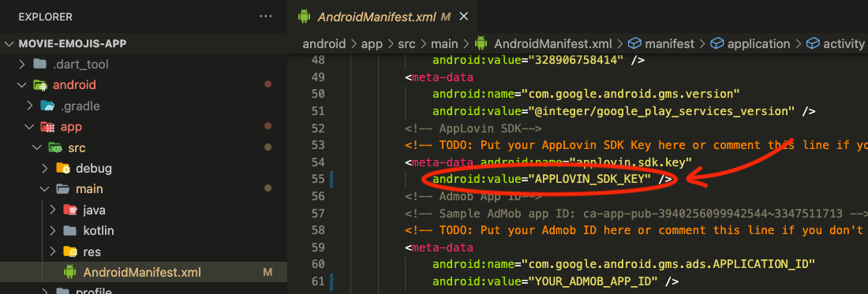The image size is (868, 294).
Task: Click the Sample AdMob app ID comment
Action: [636, 214]
